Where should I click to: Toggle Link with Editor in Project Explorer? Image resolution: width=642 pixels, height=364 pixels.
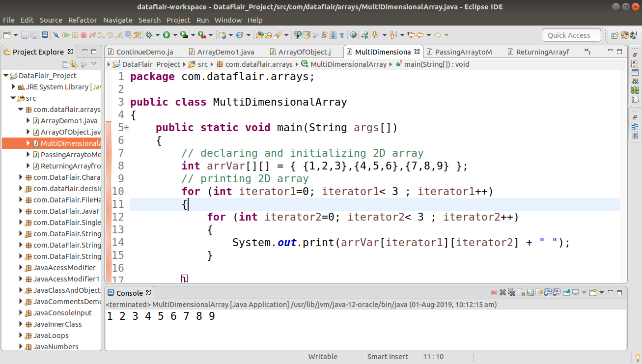[74, 64]
